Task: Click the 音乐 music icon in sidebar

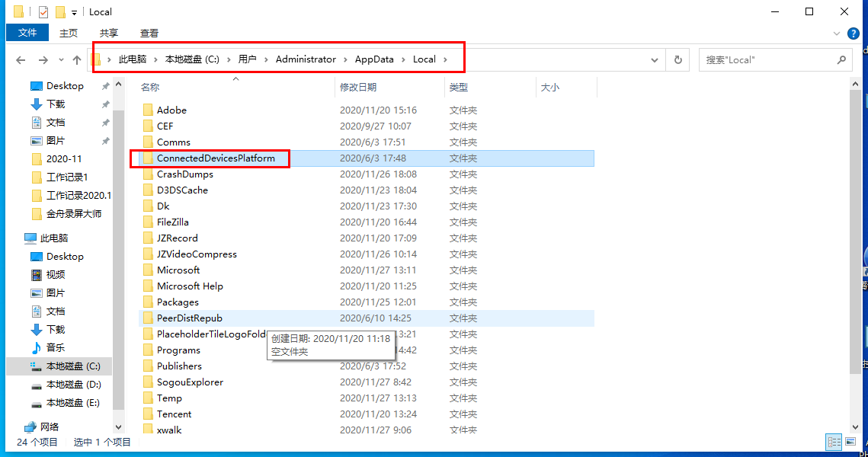Action: coord(37,348)
